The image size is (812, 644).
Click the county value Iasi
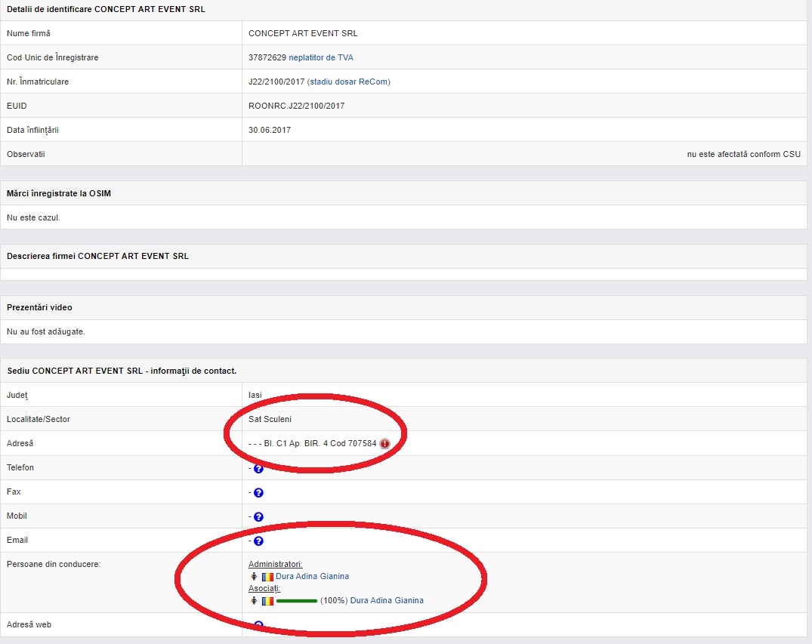point(255,395)
